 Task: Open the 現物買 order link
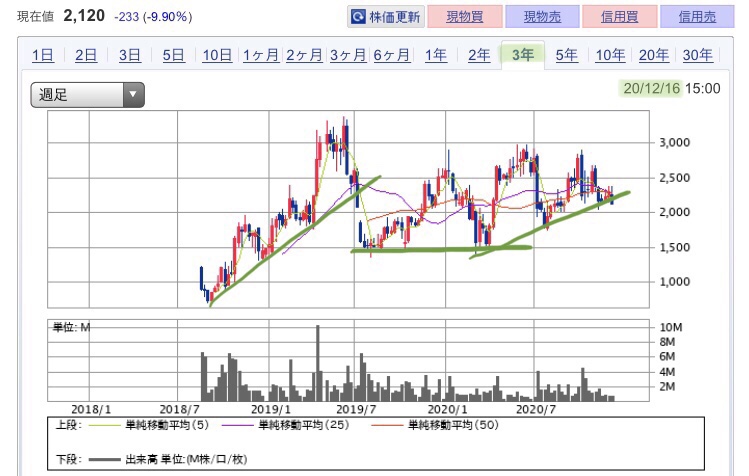465,17
